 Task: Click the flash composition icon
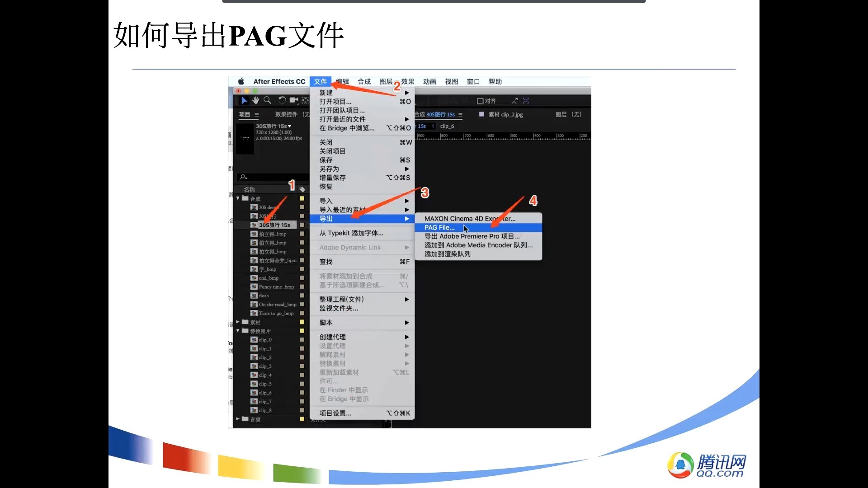coord(254,296)
